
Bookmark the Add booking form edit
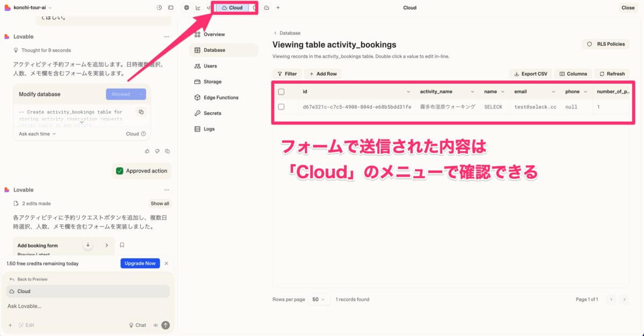pyautogui.click(x=122, y=245)
